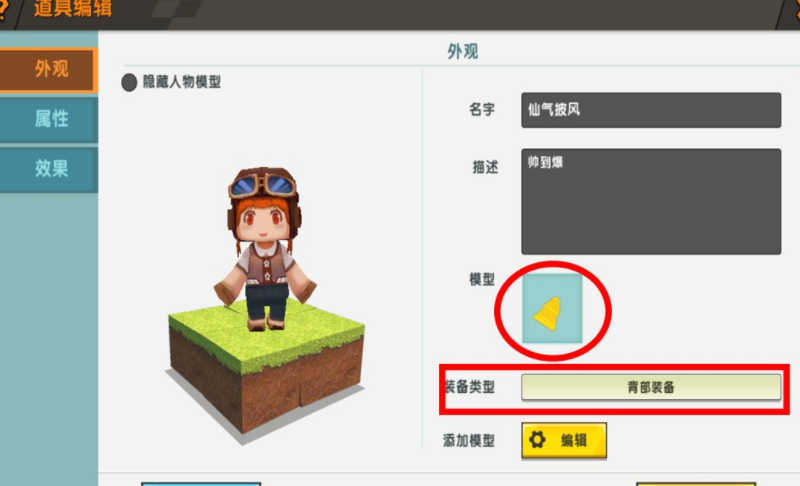Click the 编辑 add-model button

564,440
